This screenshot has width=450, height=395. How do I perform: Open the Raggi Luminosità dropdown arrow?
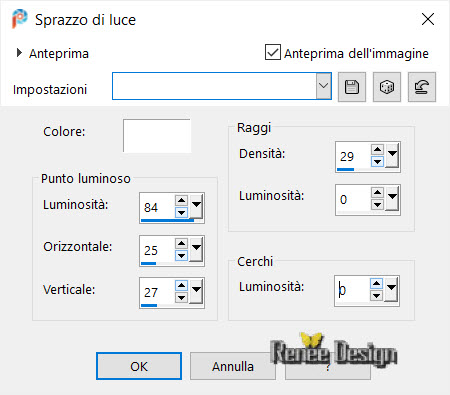(392, 197)
